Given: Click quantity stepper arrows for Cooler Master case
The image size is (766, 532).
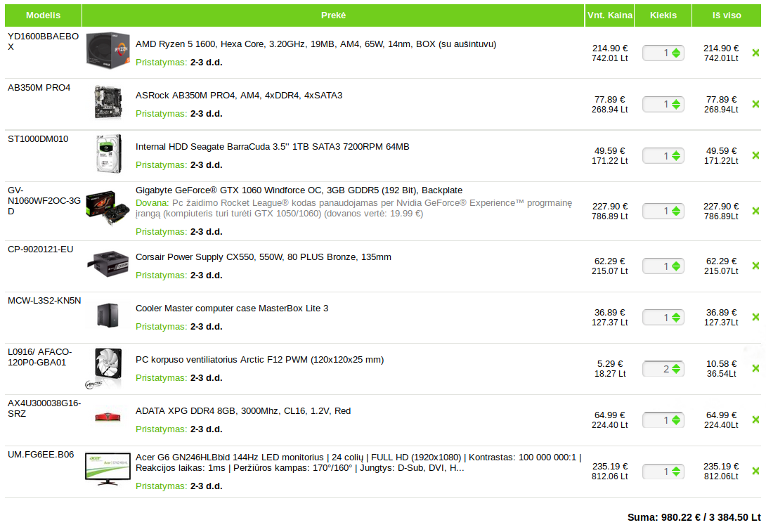Looking at the screenshot, I should (676, 317).
